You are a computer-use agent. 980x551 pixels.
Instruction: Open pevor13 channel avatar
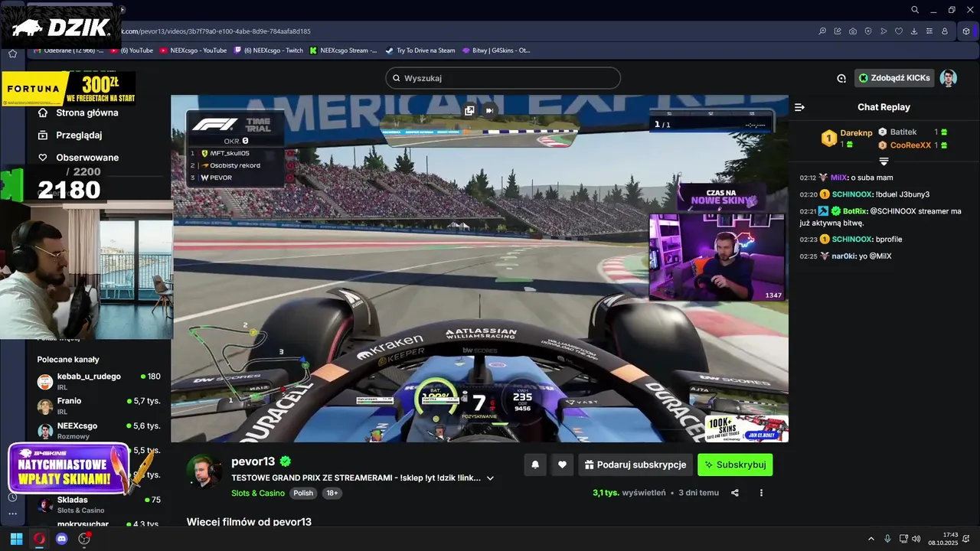204,470
